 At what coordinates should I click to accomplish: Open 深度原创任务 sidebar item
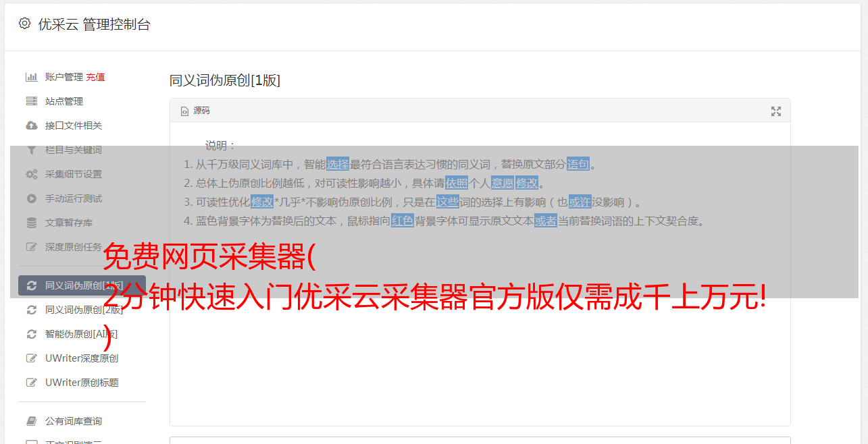coord(74,247)
